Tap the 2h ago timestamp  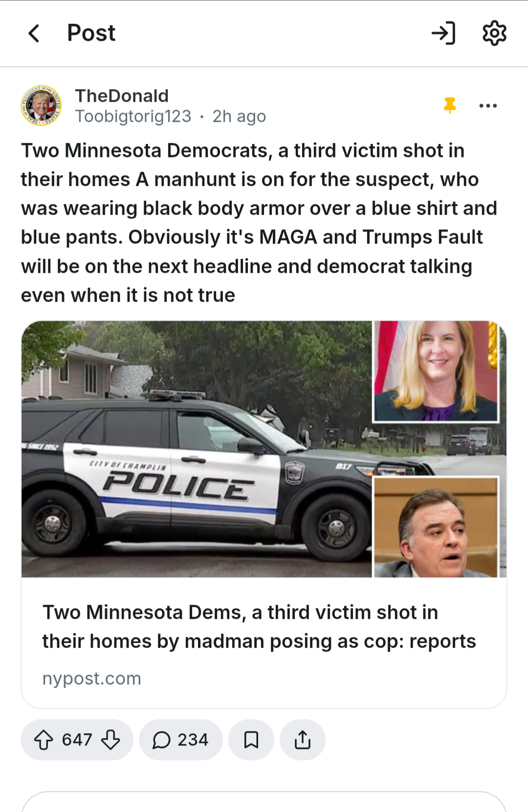239,116
